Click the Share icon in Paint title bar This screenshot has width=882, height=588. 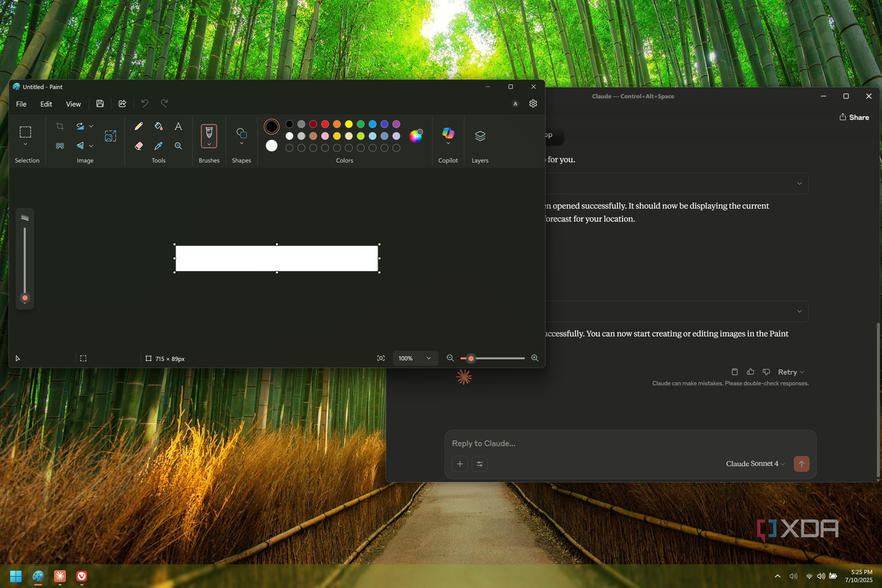point(123,104)
